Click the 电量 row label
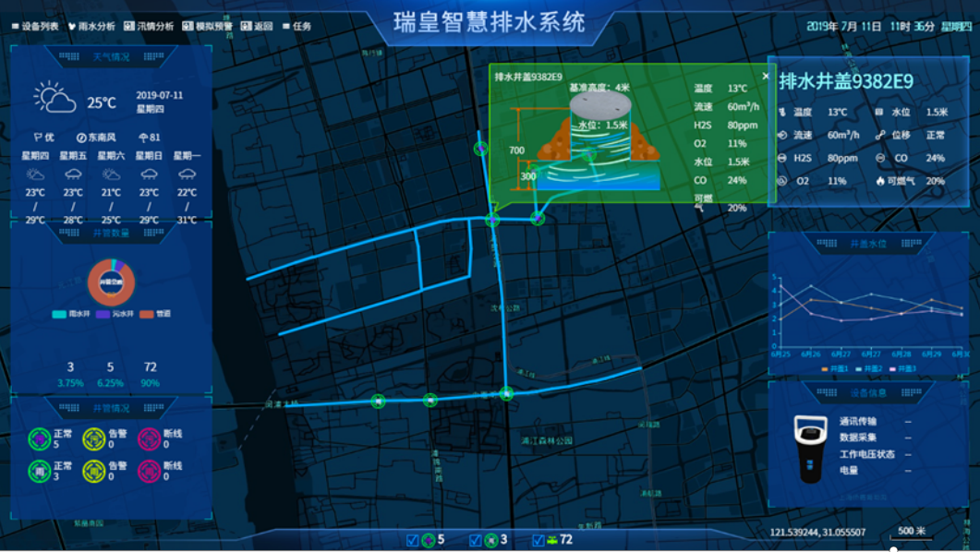Viewport: 980px width, 552px height. [849, 470]
